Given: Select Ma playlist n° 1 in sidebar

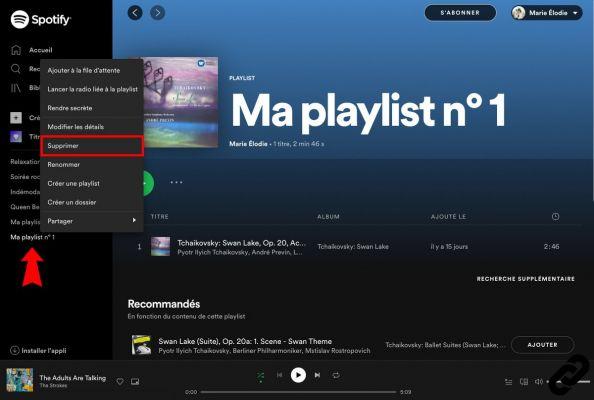Looking at the screenshot, I should pyautogui.click(x=33, y=237).
